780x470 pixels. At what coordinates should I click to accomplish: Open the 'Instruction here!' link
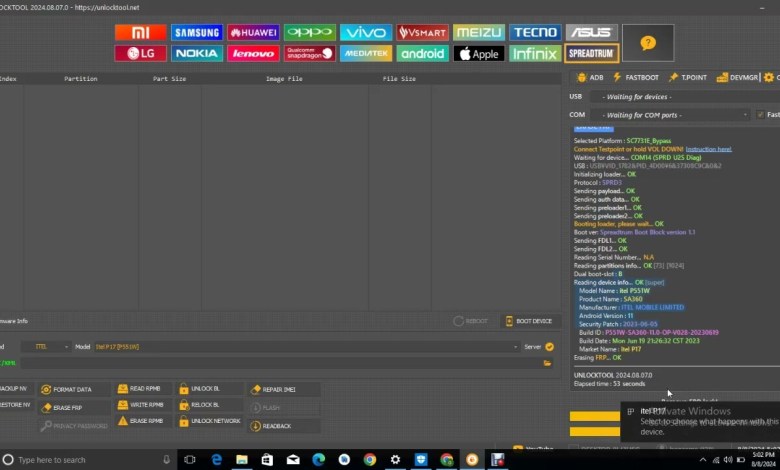708,149
